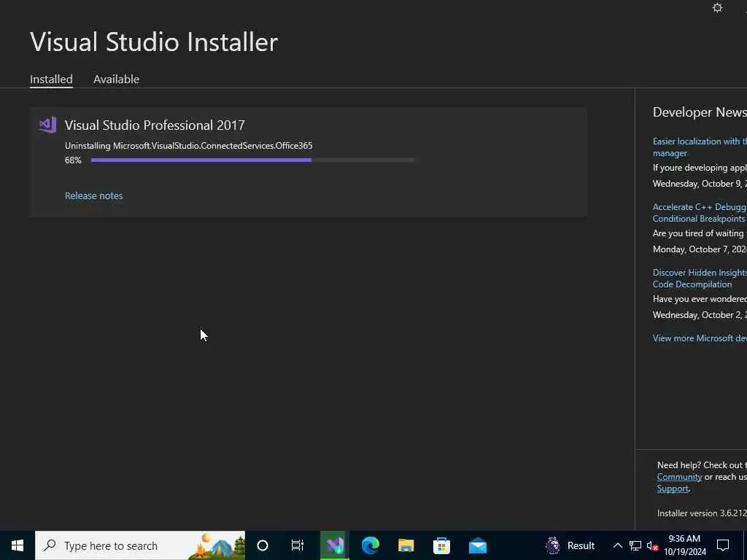Expand the hidden system tray icons

(617, 545)
